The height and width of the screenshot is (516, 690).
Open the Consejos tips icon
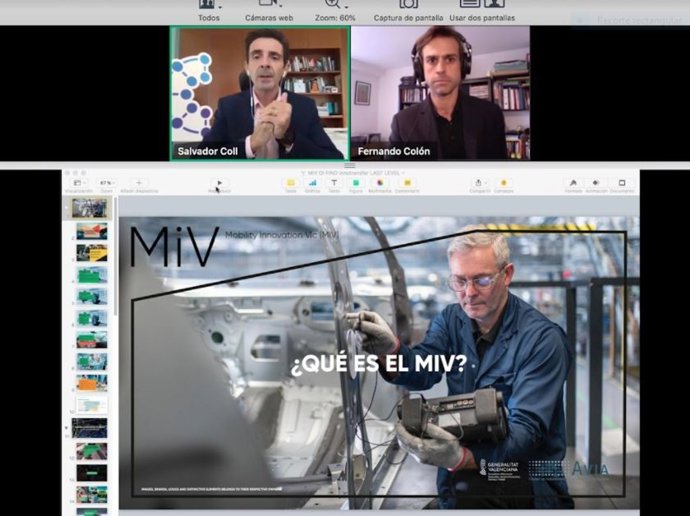pyautogui.click(x=503, y=183)
